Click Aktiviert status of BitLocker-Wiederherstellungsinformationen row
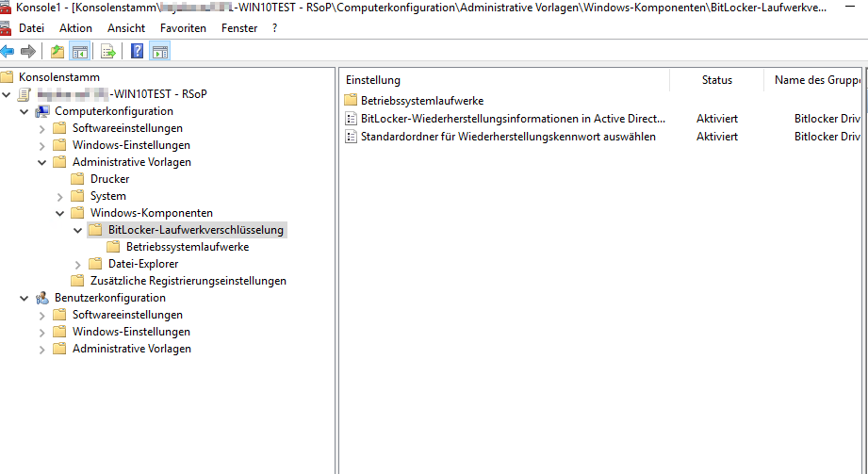This screenshot has height=474, width=868. coord(717,119)
